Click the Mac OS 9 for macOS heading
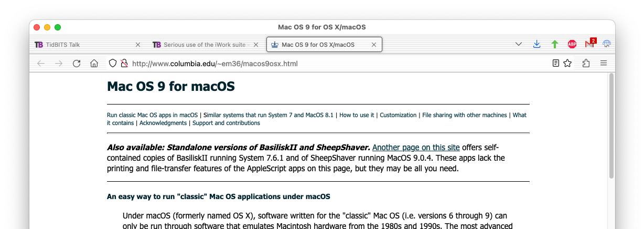 [x=171, y=86]
